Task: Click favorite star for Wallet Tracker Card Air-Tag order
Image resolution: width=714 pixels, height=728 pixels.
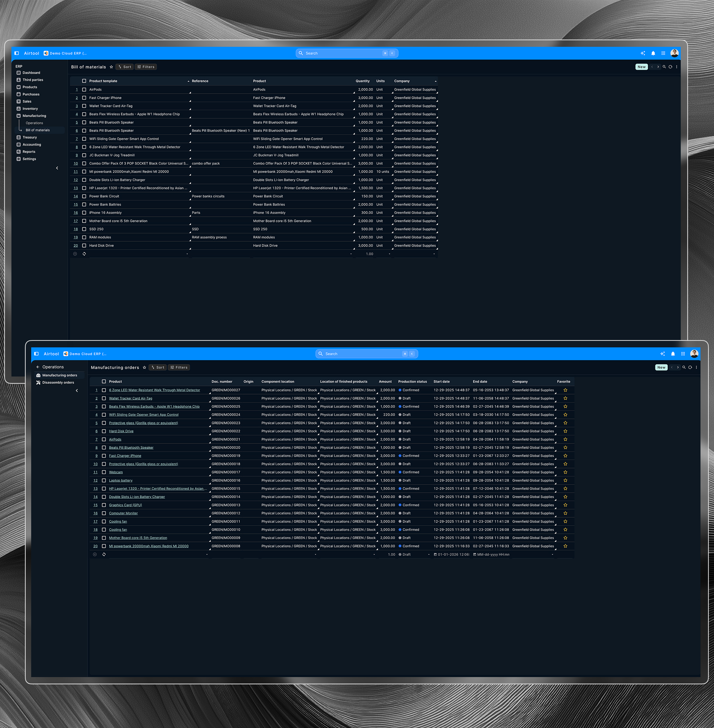Action: point(565,399)
